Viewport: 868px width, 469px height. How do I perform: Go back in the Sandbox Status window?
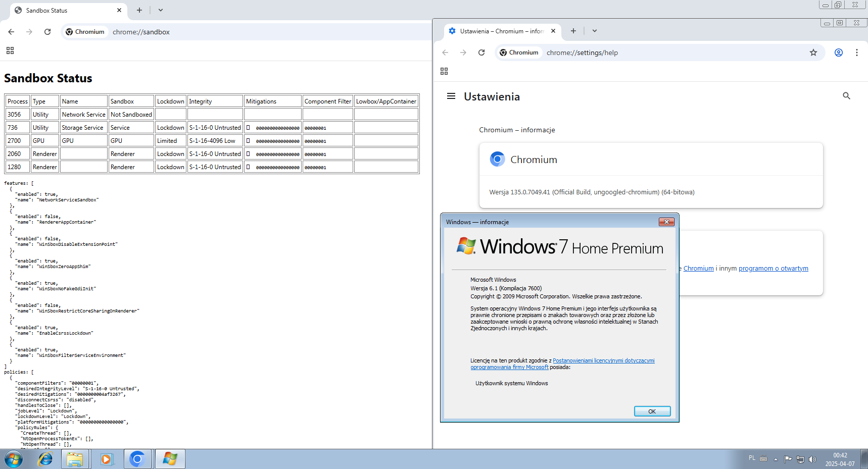[11, 32]
